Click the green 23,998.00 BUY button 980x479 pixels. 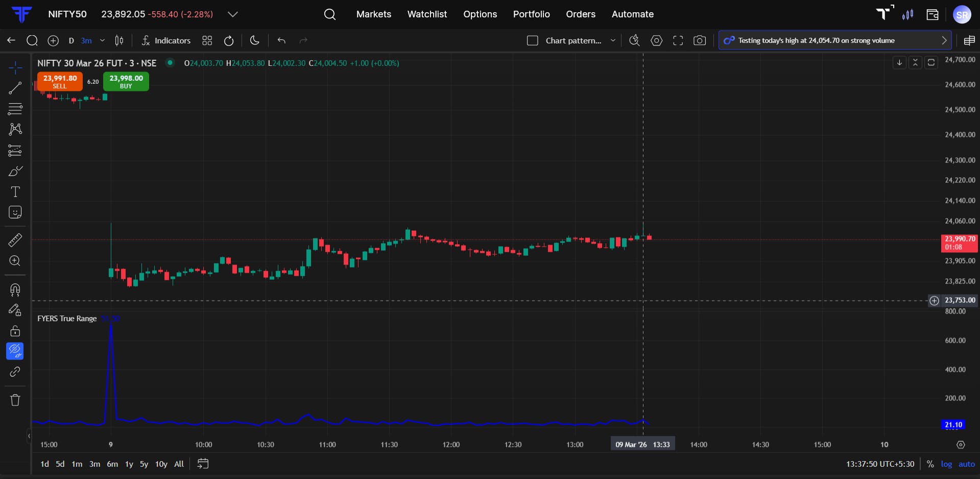click(x=126, y=82)
